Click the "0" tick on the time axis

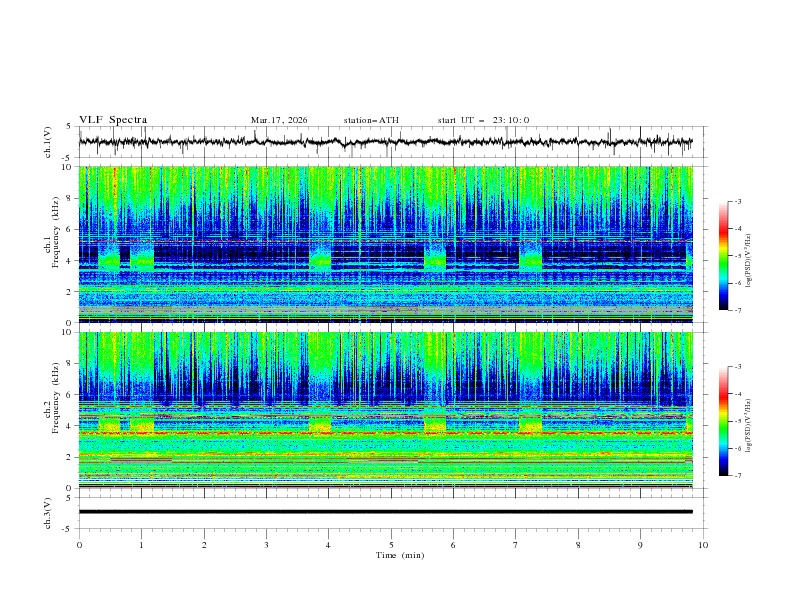pyautogui.click(x=79, y=545)
